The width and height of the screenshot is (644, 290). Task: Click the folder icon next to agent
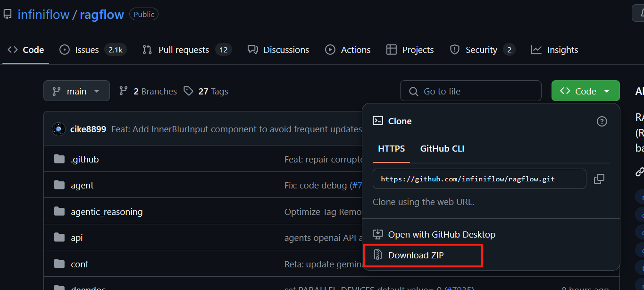pyautogui.click(x=59, y=185)
